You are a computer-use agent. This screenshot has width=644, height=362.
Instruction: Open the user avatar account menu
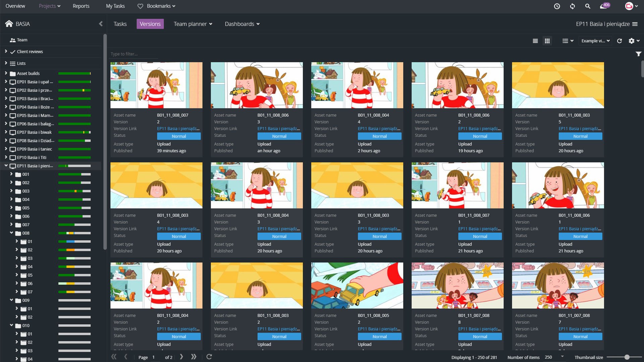point(631,6)
